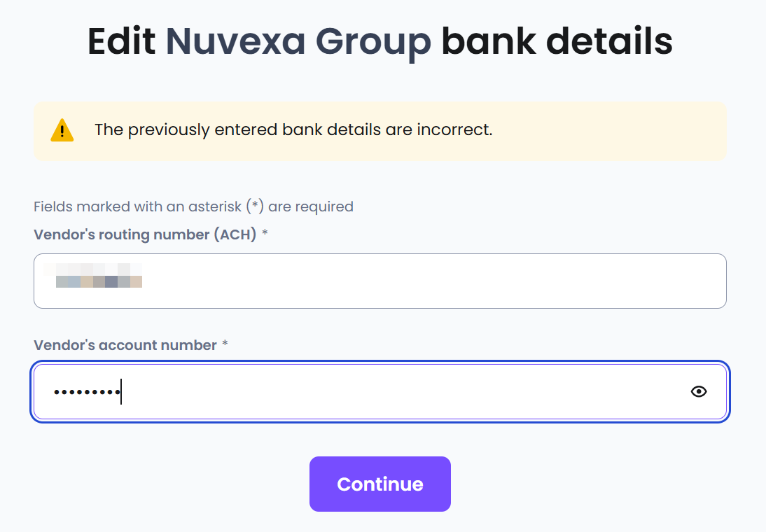Click empty space in the yellow warning banner
The height and width of the screenshot is (532, 766).
pyautogui.click(x=609, y=131)
